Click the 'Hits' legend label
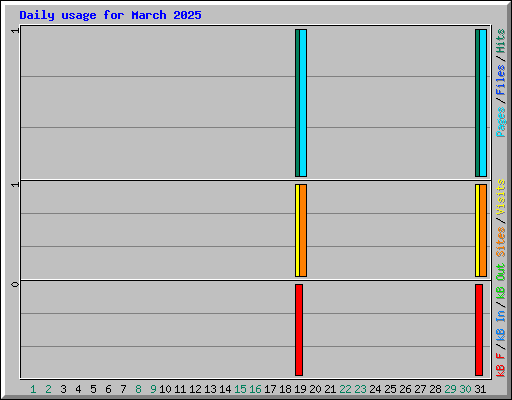The height and width of the screenshot is (400, 512). [501, 41]
